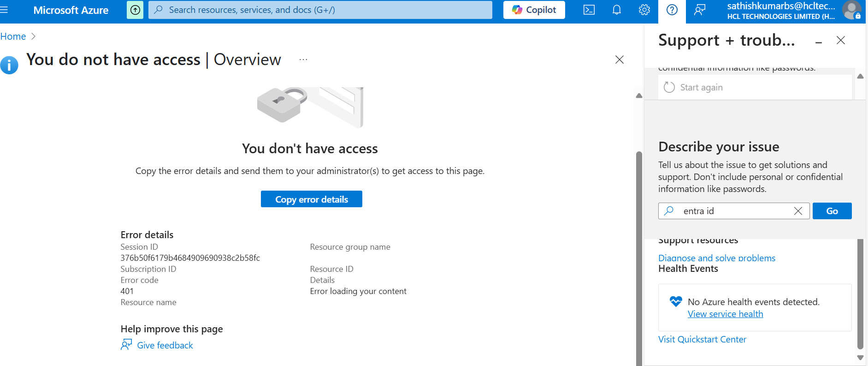Screen dimensions: 868x366
Task: Click Copy error details button
Action: pos(312,199)
